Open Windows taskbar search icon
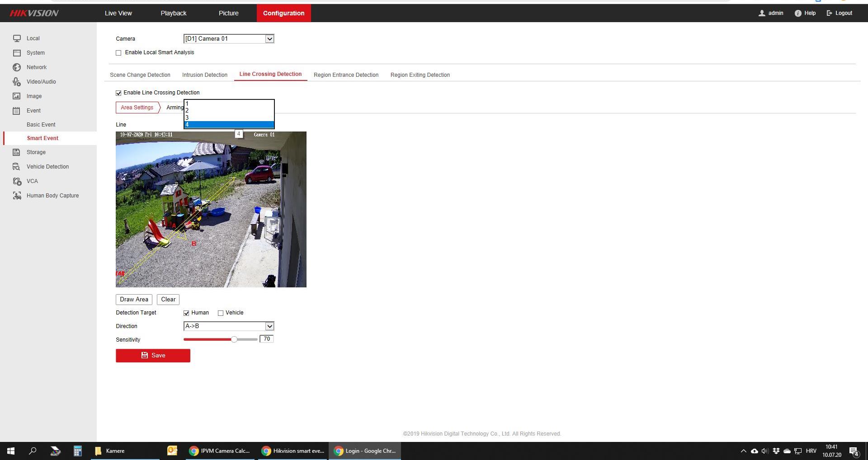 point(33,451)
